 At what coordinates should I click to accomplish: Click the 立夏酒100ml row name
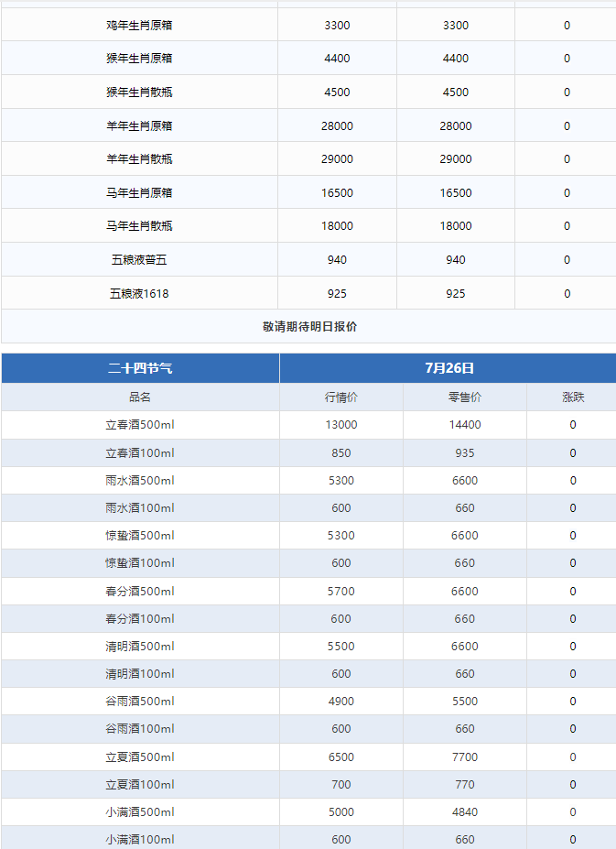[x=140, y=785]
